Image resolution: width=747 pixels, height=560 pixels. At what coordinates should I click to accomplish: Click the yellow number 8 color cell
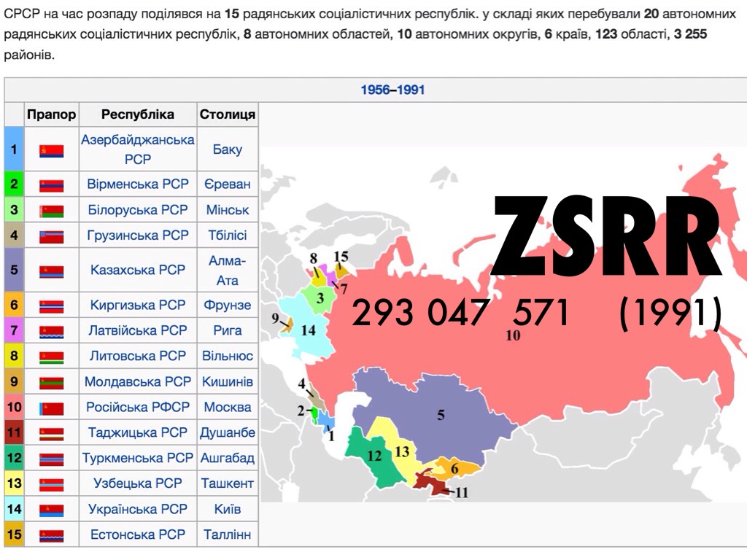coord(14,356)
